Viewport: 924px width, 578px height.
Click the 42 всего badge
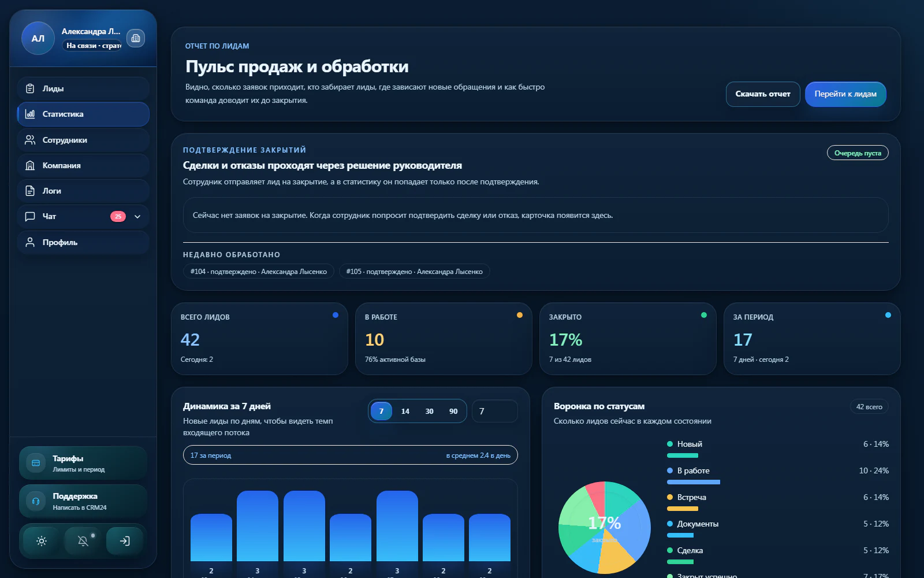click(869, 407)
